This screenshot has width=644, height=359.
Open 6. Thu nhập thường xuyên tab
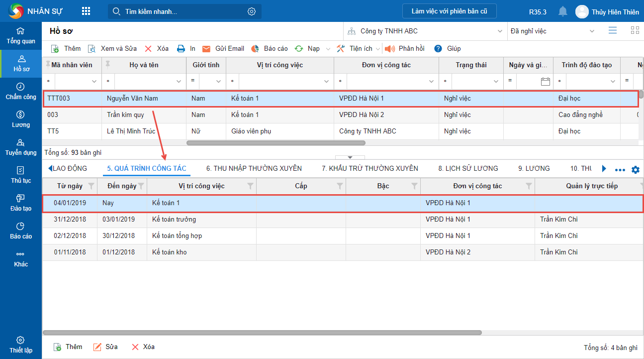pyautogui.click(x=254, y=168)
